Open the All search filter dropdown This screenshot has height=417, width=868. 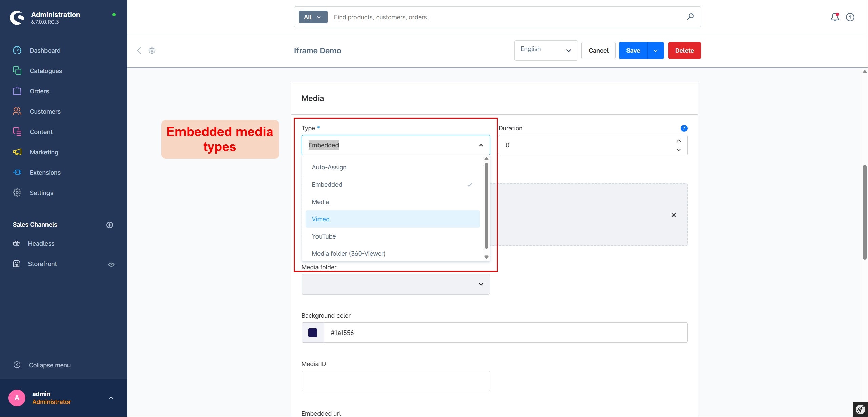[313, 17]
